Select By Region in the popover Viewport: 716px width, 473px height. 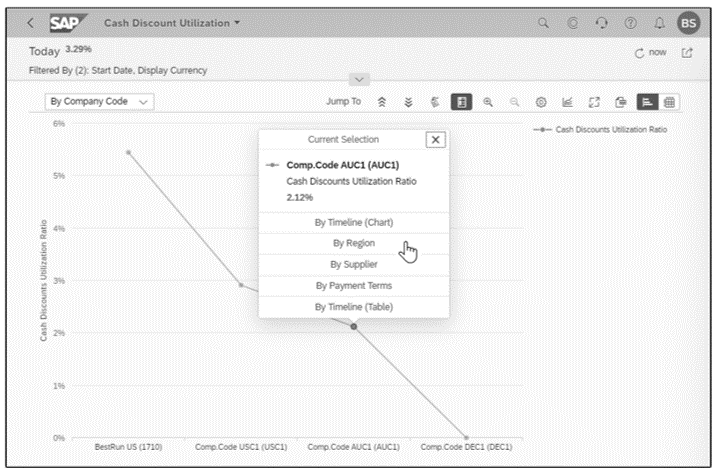tap(354, 243)
